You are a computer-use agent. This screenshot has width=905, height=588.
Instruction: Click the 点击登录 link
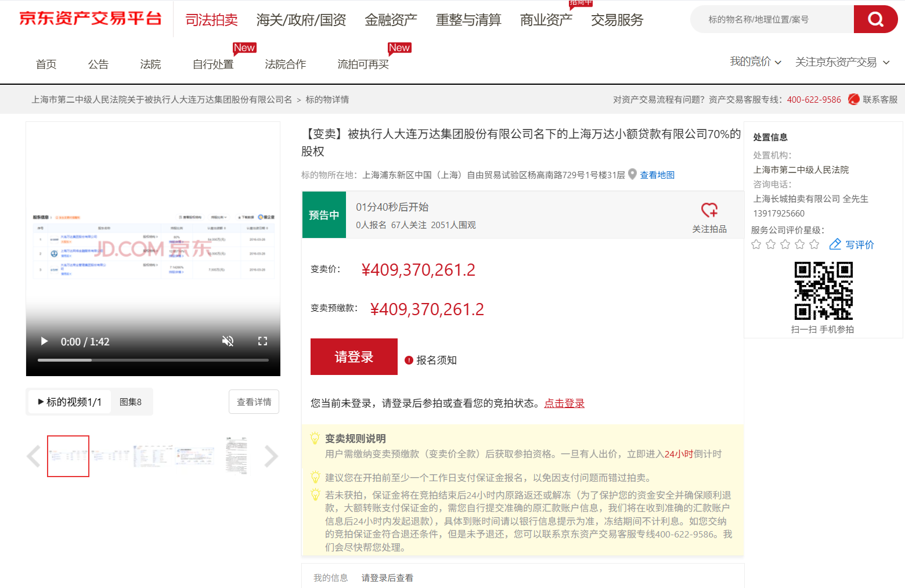click(564, 403)
